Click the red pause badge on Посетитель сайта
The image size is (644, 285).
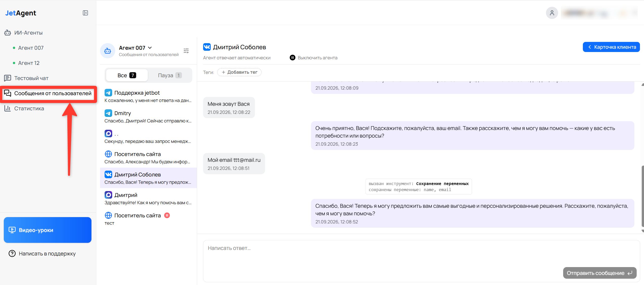pyautogui.click(x=167, y=215)
